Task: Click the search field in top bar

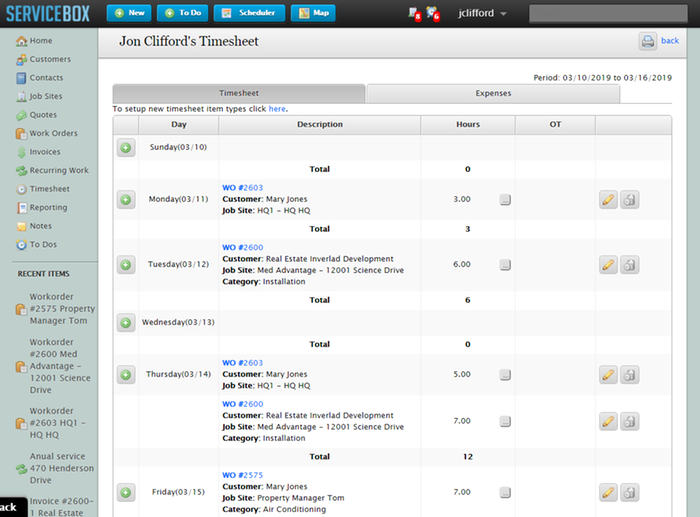Action: tap(608, 13)
